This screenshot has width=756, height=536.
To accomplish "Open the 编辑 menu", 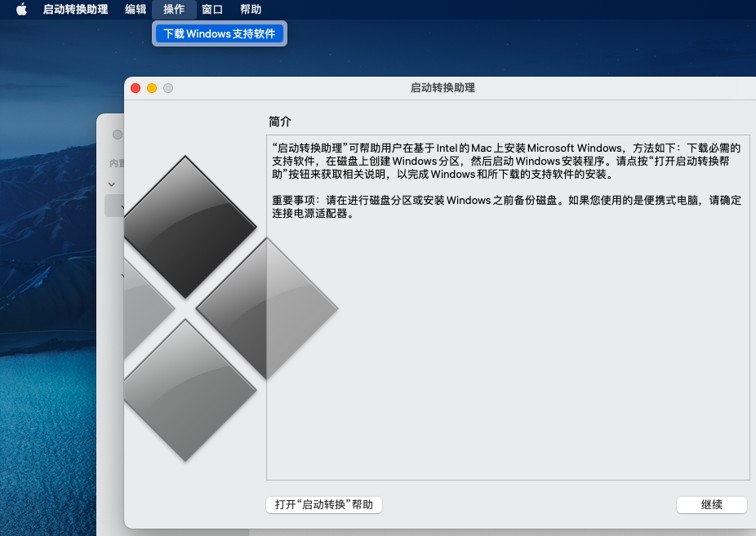I will click(x=136, y=9).
